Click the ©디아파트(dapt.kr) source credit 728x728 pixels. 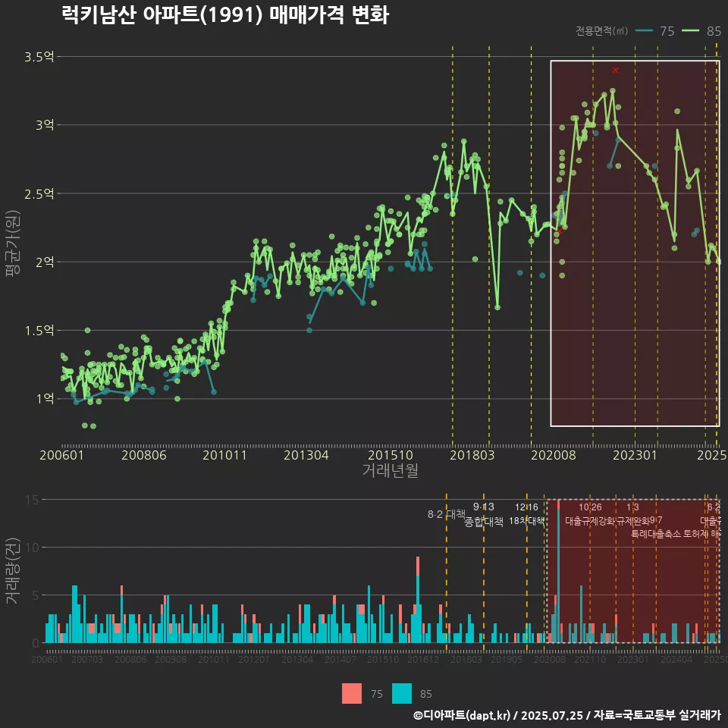pyautogui.click(x=462, y=715)
